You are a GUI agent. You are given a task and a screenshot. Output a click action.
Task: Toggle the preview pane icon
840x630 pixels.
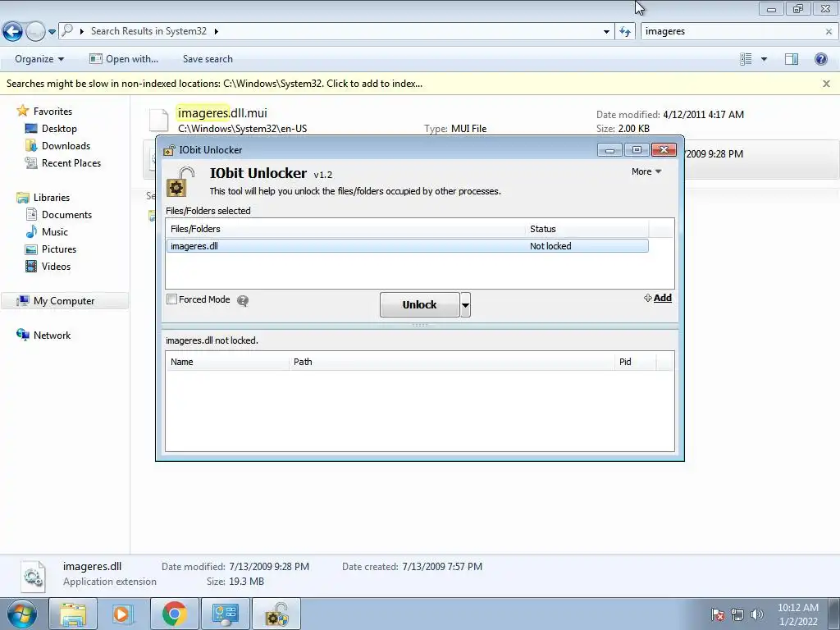[x=792, y=59]
